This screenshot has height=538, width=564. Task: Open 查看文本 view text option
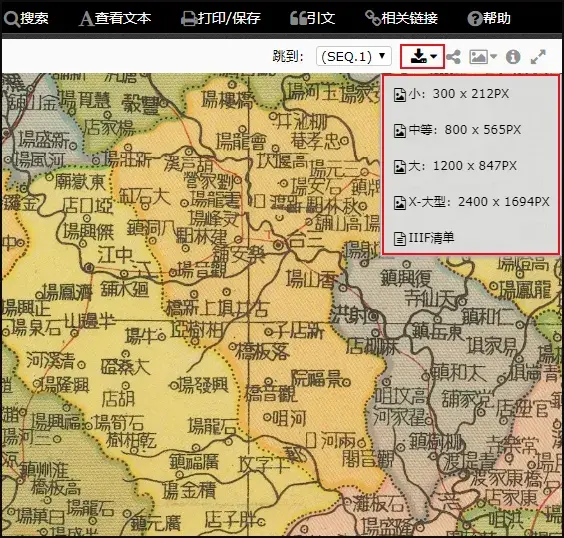coord(115,18)
